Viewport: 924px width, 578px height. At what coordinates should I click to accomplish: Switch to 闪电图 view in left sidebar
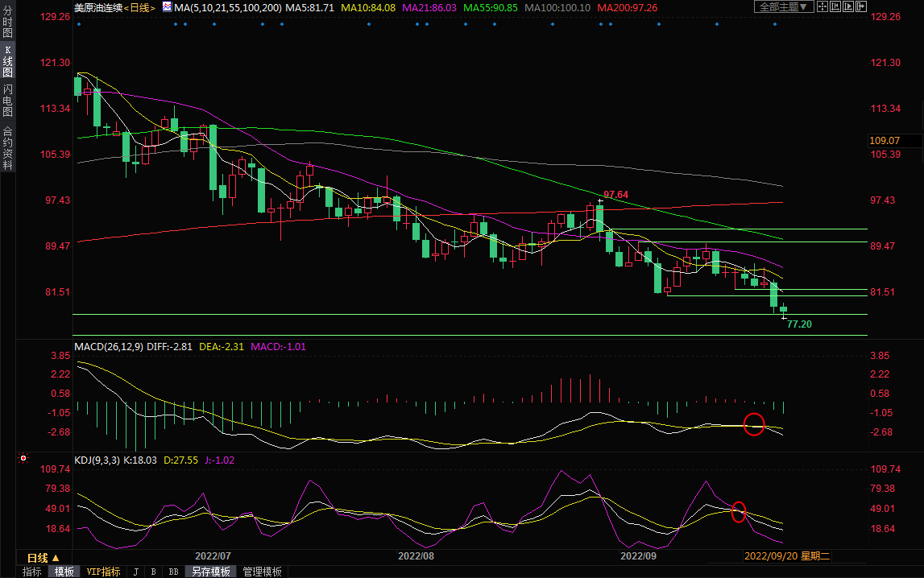pos(7,101)
